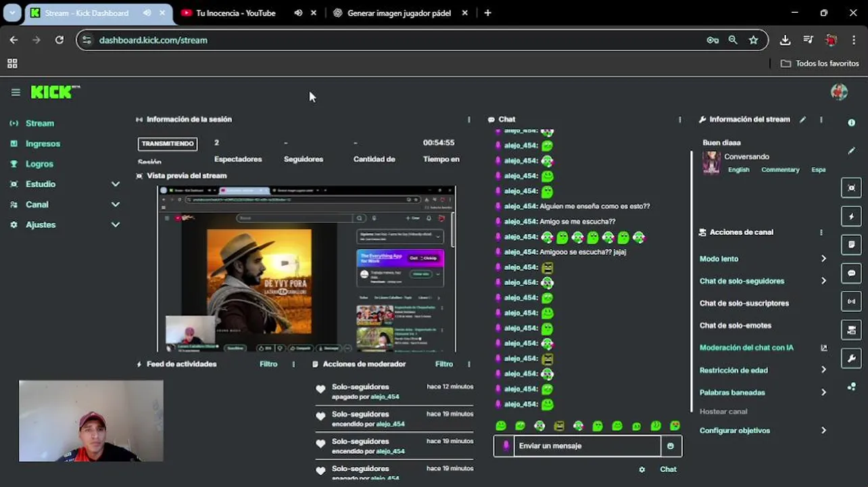Open a new browser tab
Image resolution: width=868 pixels, height=487 pixels.
487,13
